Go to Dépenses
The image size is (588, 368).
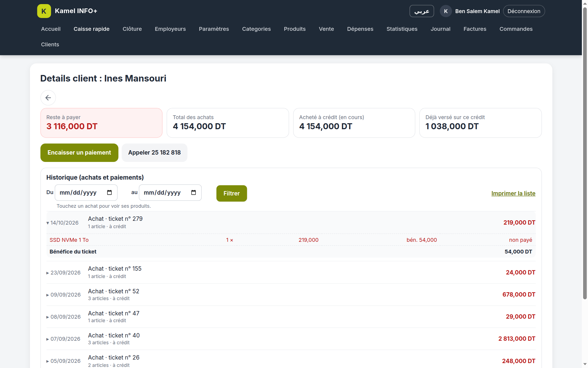pyautogui.click(x=360, y=29)
